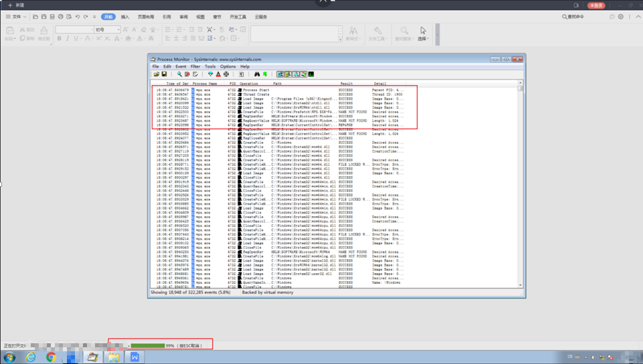The width and height of the screenshot is (643, 364).
Task: Click the 新建 new tab button
Action: pos(16,5)
